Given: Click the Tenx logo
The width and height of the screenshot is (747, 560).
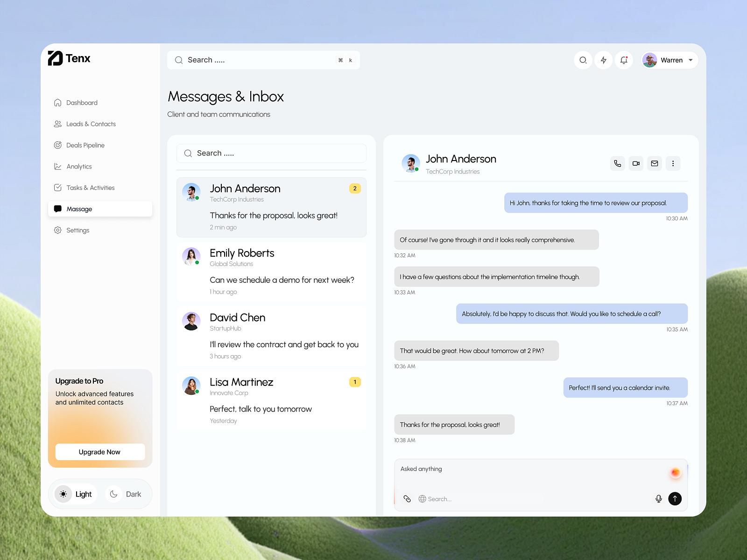Looking at the screenshot, I should tap(69, 58).
